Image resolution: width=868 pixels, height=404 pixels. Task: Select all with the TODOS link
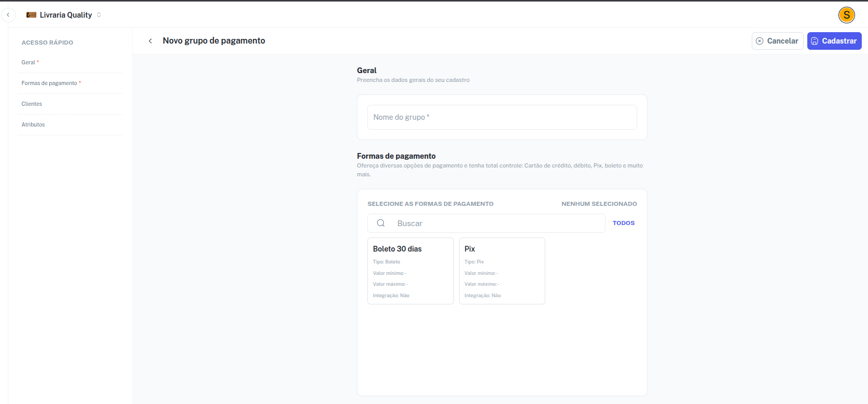point(624,223)
